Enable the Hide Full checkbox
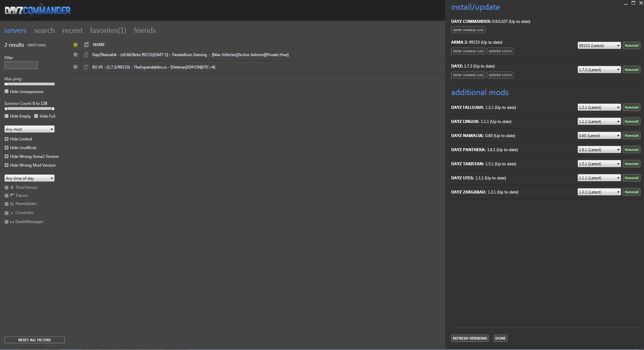This screenshot has height=350, width=644. (36, 116)
